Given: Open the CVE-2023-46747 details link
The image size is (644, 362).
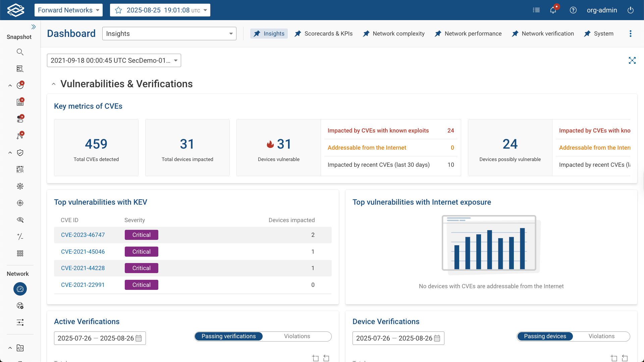Looking at the screenshot, I should [83, 235].
